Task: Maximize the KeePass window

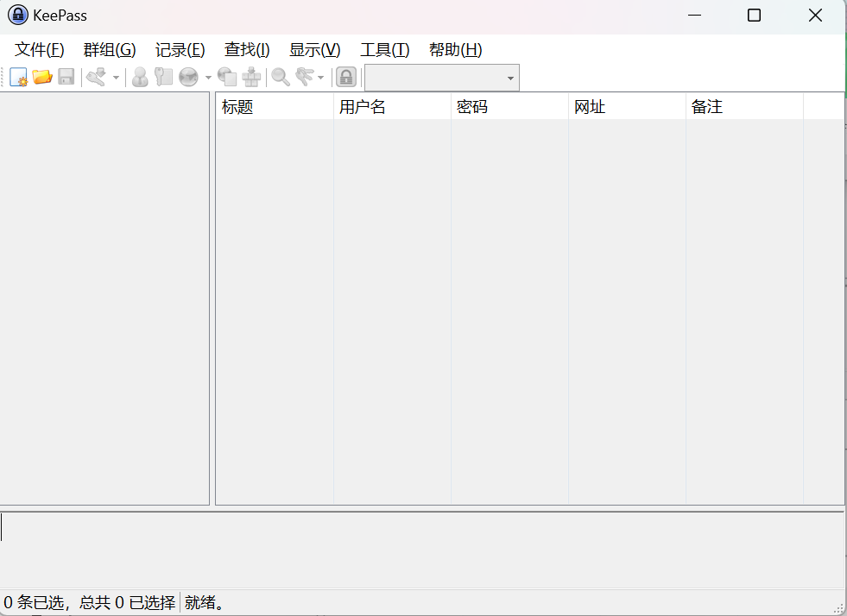Action: tap(754, 16)
